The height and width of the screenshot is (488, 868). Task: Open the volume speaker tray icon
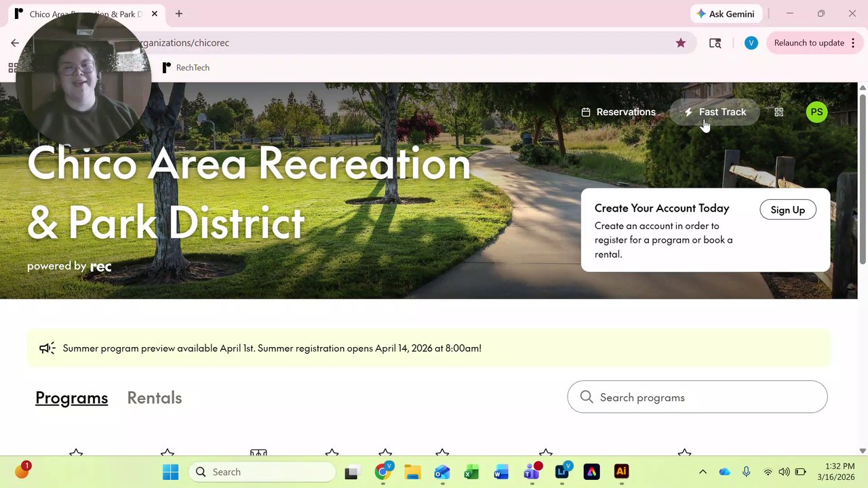[x=784, y=472]
